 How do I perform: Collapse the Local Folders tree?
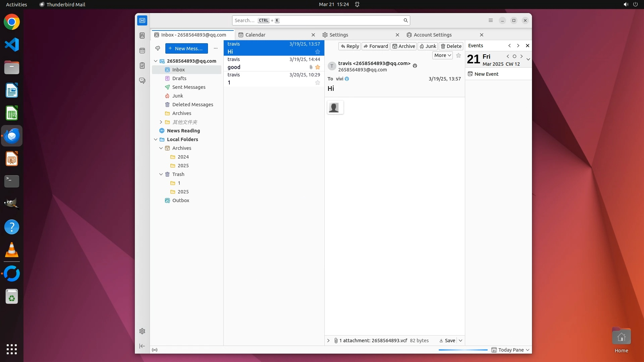pyautogui.click(x=156, y=139)
